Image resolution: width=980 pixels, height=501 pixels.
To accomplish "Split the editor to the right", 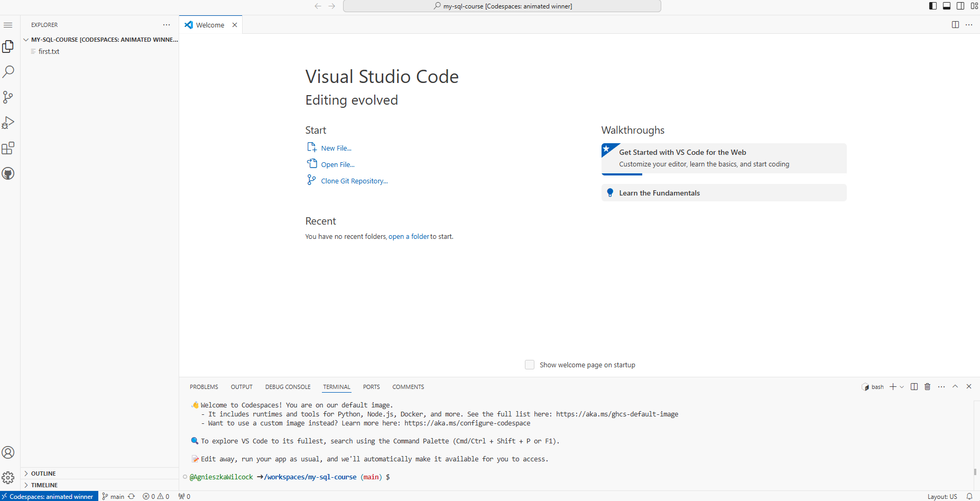I will click(955, 25).
